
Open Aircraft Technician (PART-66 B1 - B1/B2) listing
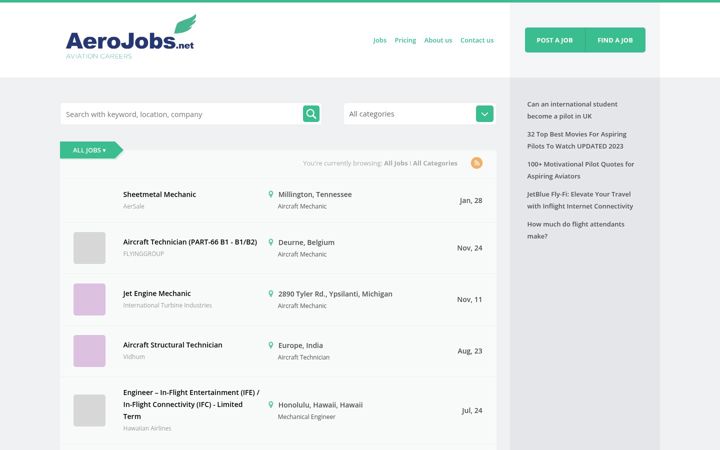pos(190,242)
